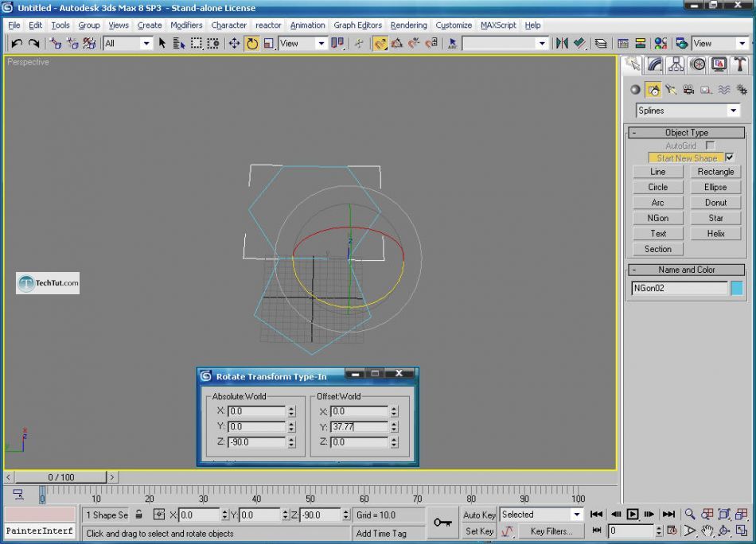The image size is (756, 544).
Task: Open the NGon02 object color swatch
Action: point(737,288)
